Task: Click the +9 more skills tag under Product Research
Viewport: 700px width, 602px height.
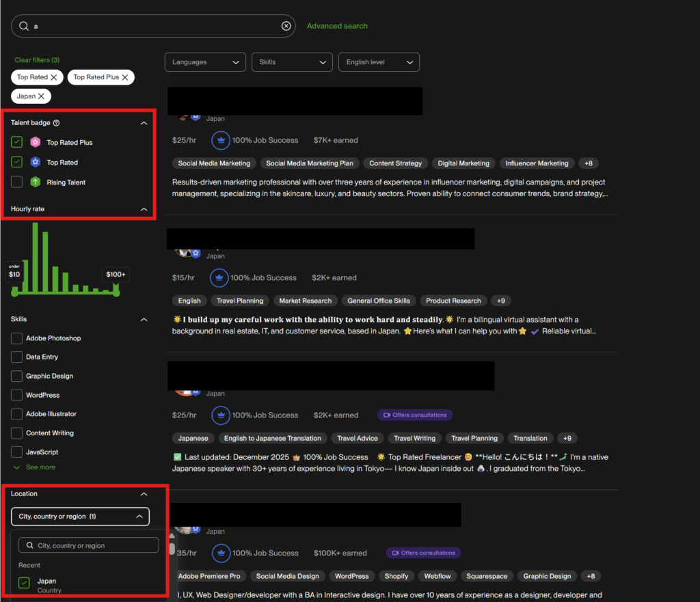Action: pyautogui.click(x=501, y=301)
